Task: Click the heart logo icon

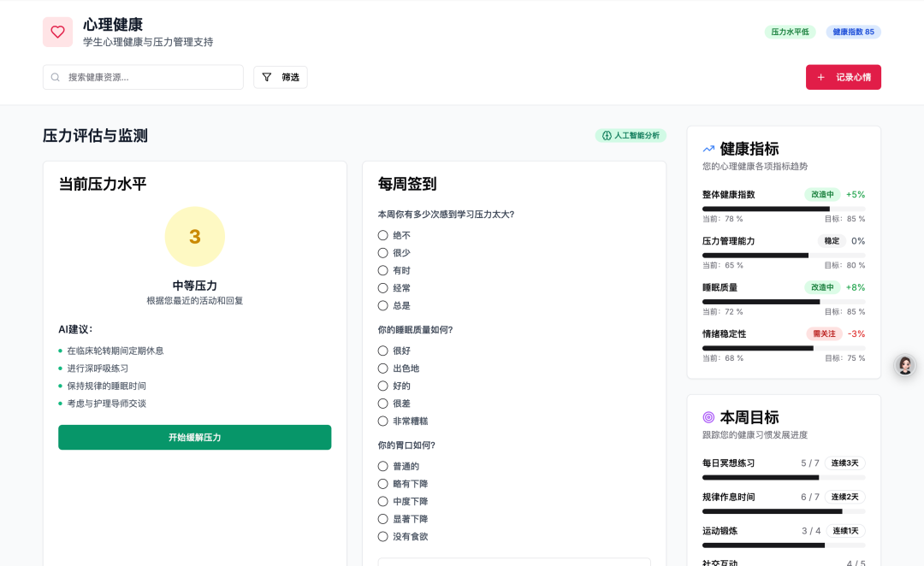Action: tap(57, 32)
